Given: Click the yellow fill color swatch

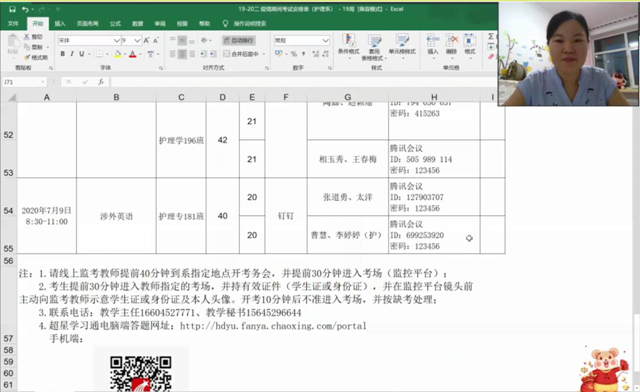Looking at the screenshot, I should 118,54.
